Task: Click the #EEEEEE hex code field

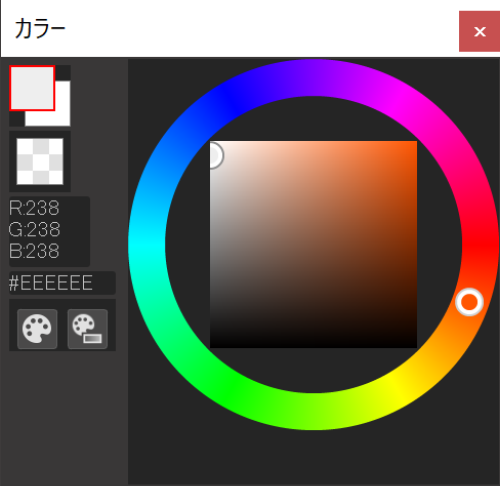Action: tap(62, 283)
